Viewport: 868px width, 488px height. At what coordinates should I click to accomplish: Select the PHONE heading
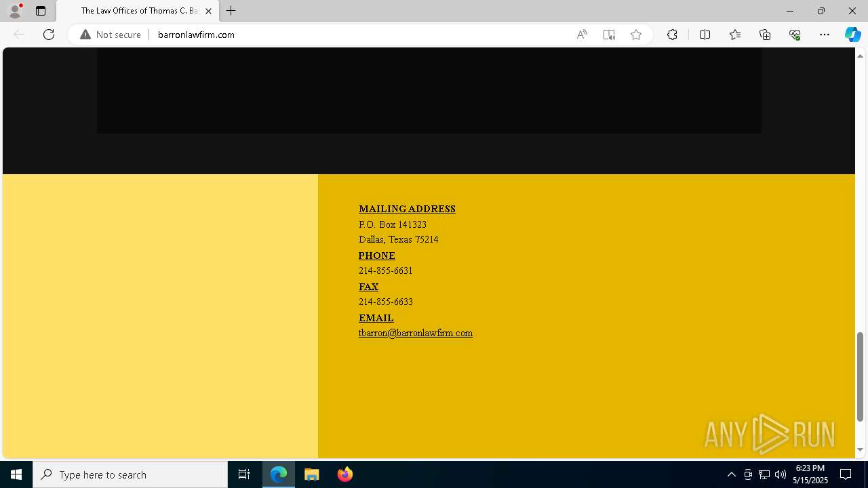click(377, 256)
